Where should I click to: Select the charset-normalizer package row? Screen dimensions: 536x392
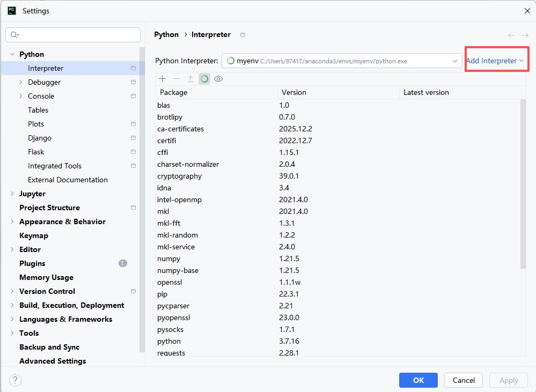click(x=337, y=164)
